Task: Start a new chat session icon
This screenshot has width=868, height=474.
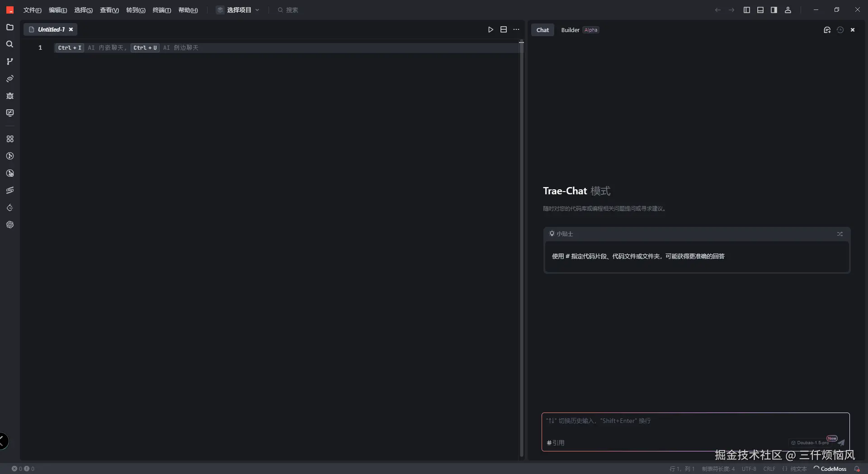Action: click(827, 30)
